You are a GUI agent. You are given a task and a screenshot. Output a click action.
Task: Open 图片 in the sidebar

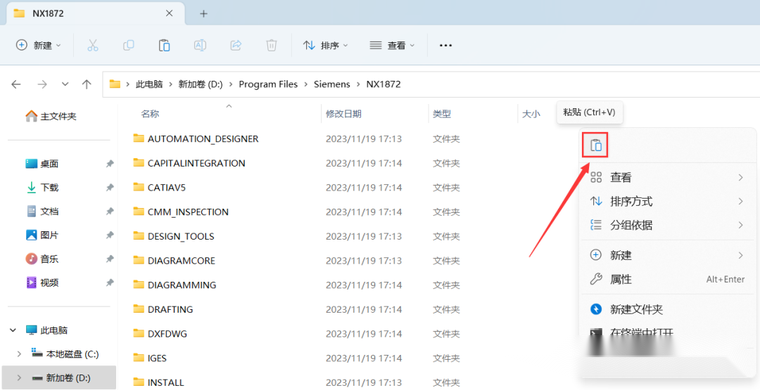42,235
